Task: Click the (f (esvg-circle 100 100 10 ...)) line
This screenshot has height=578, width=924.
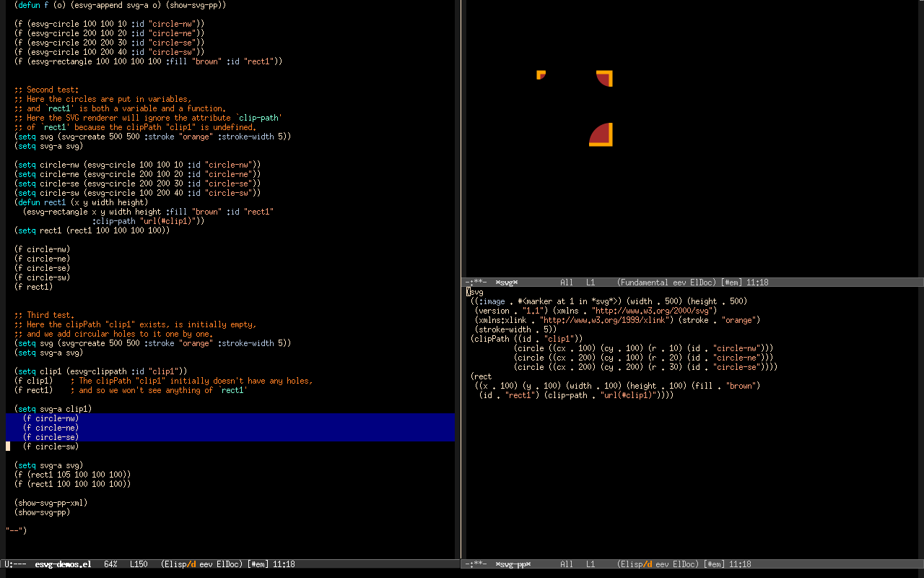Action: point(109,24)
